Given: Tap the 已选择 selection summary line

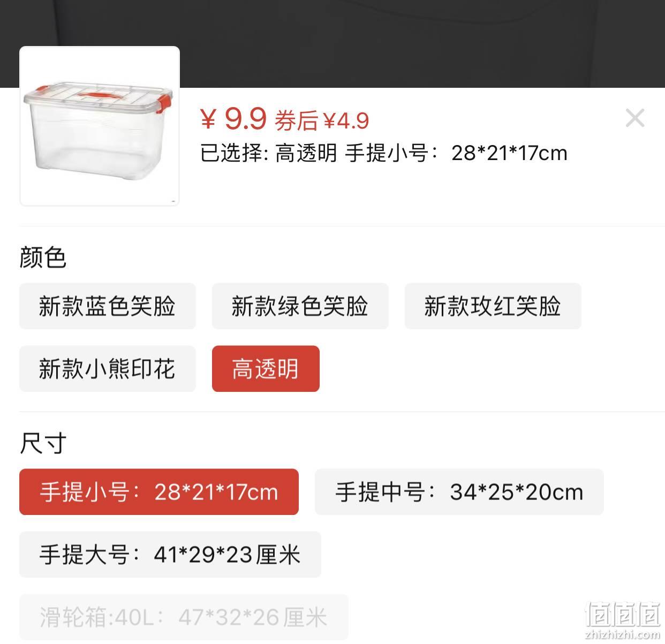Looking at the screenshot, I should click(383, 153).
